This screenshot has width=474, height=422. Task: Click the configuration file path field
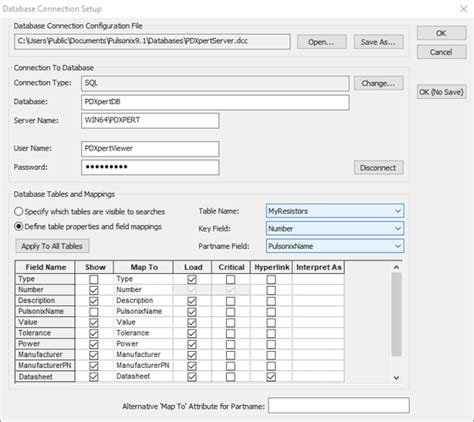(x=152, y=42)
